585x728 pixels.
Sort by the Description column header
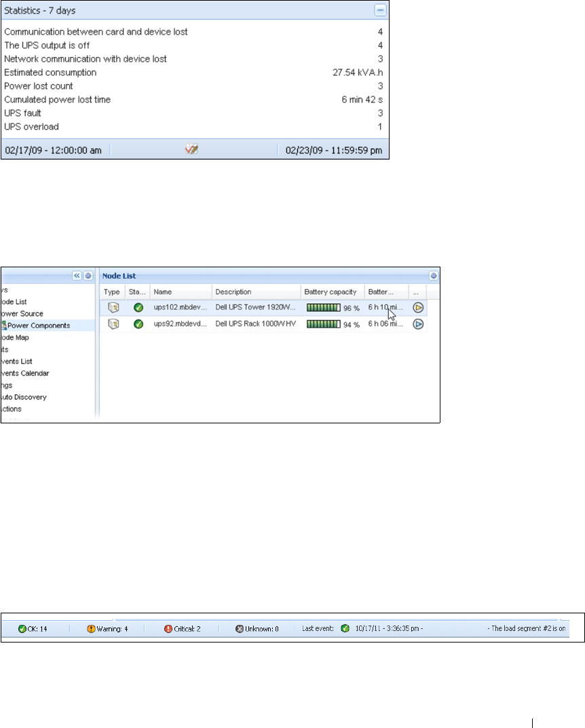coord(257,292)
